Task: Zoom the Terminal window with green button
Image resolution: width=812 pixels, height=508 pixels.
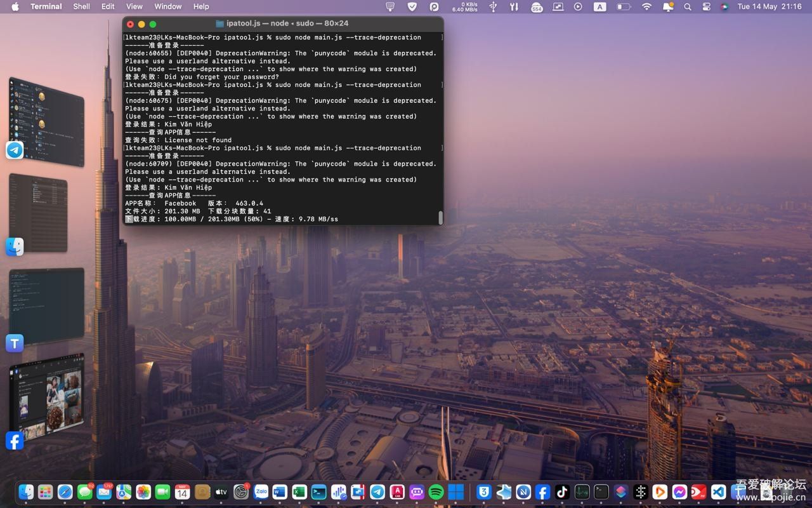Action: point(153,24)
